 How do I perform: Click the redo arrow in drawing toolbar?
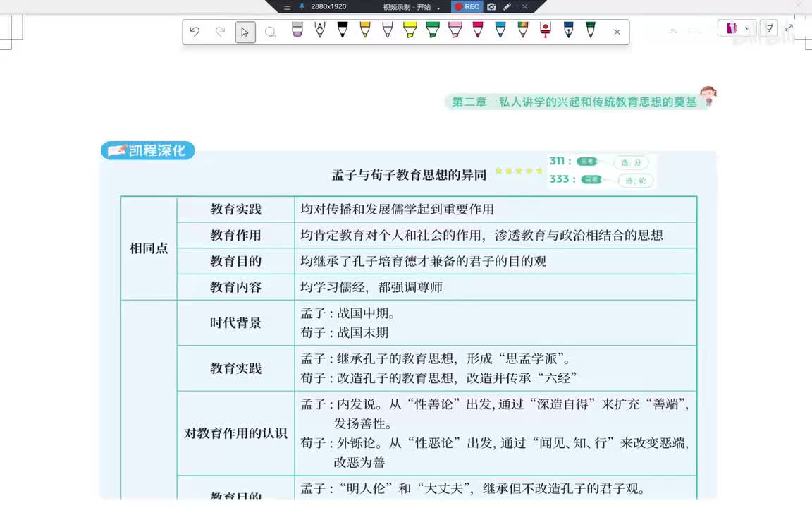(x=220, y=32)
